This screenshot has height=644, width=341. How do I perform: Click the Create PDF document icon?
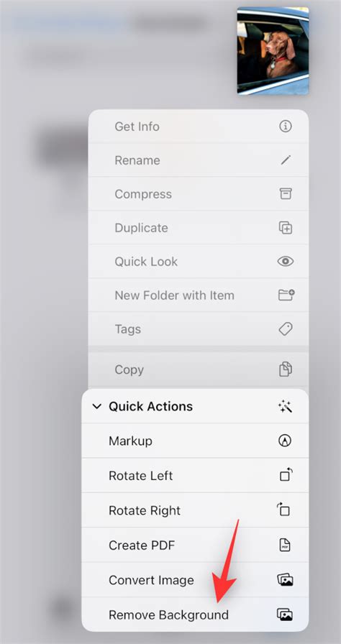[x=285, y=545]
